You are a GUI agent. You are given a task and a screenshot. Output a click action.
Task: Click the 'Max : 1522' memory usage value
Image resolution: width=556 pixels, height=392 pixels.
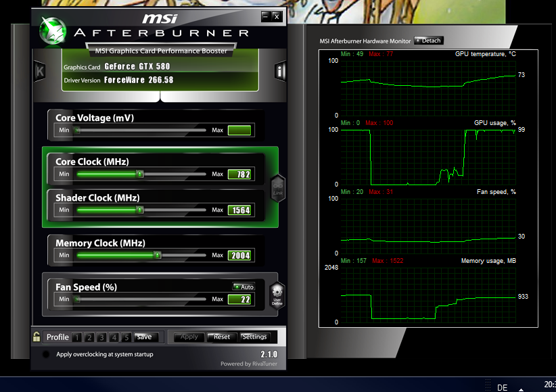[x=388, y=261]
